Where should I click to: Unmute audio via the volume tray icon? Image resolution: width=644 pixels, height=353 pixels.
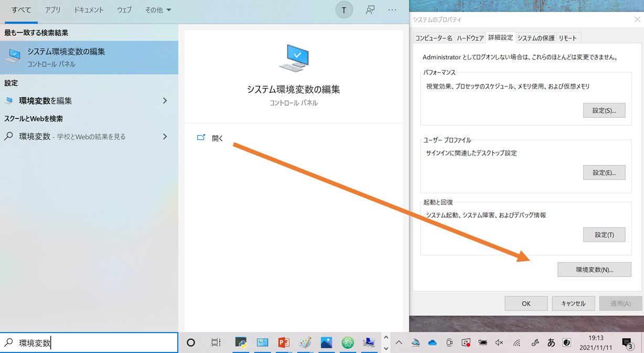tap(499, 343)
